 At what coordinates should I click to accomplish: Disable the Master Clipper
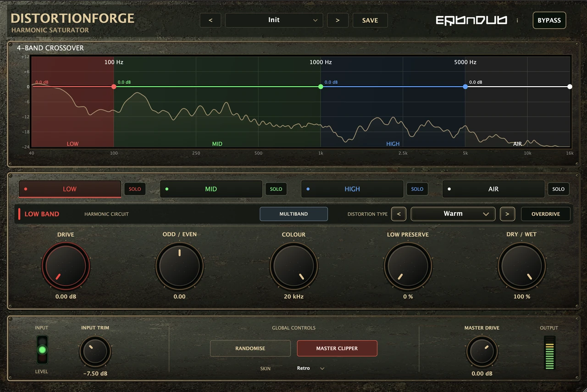tap(337, 348)
